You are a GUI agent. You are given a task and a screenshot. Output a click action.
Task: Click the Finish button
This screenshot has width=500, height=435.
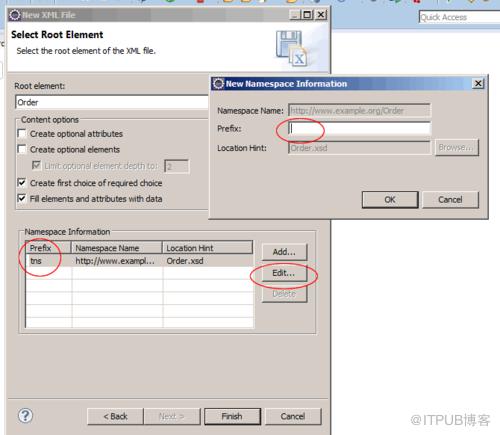coord(232,416)
